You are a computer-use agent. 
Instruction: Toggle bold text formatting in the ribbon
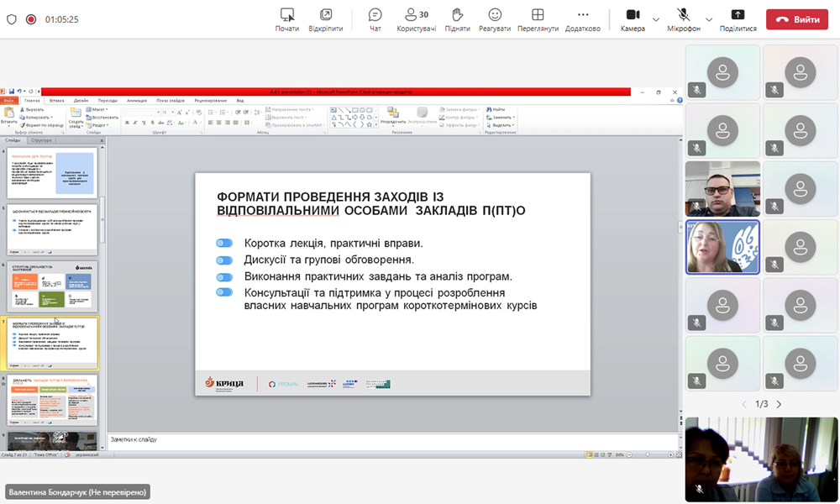[x=125, y=121]
